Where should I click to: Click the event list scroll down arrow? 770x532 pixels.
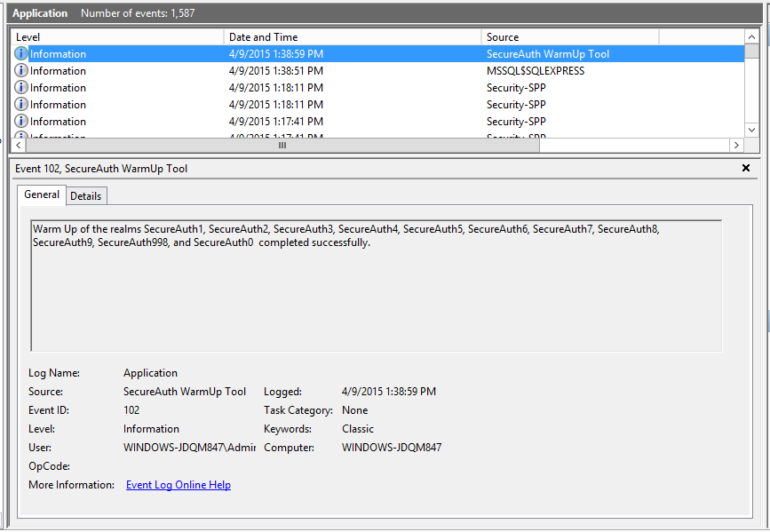click(x=751, y=130)
